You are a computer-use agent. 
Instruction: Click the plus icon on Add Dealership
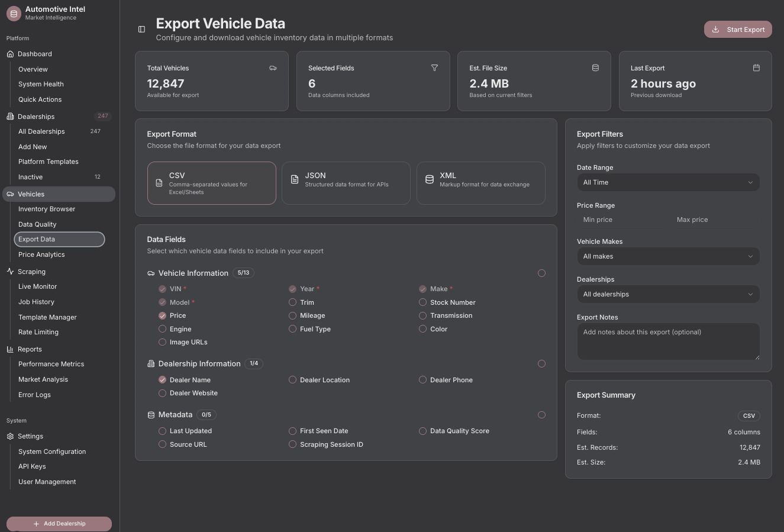pyautogui.click(x=37, y=524)
